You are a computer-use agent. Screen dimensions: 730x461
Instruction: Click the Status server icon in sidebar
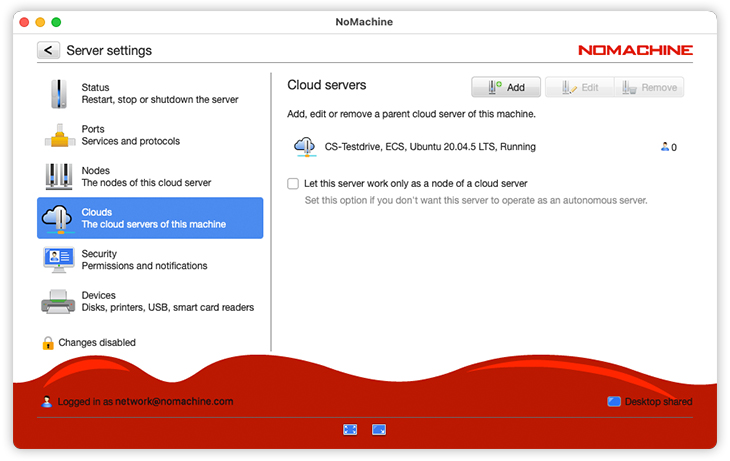[x=59, y=93]
